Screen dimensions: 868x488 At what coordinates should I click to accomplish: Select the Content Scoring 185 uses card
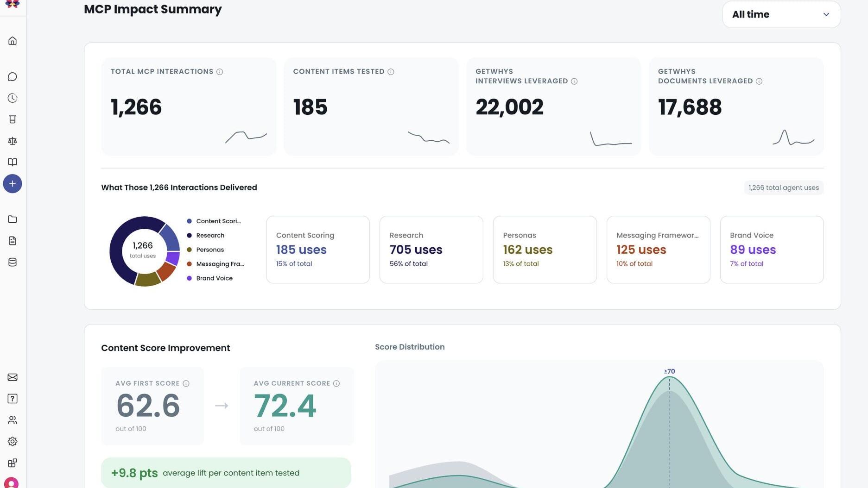(x=318, y=250)
